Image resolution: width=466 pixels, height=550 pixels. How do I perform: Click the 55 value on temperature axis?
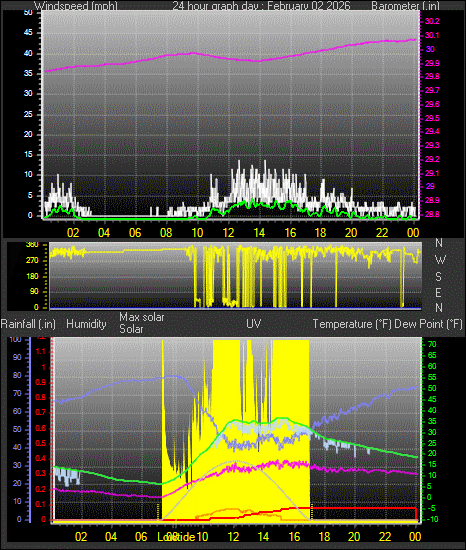432,378
